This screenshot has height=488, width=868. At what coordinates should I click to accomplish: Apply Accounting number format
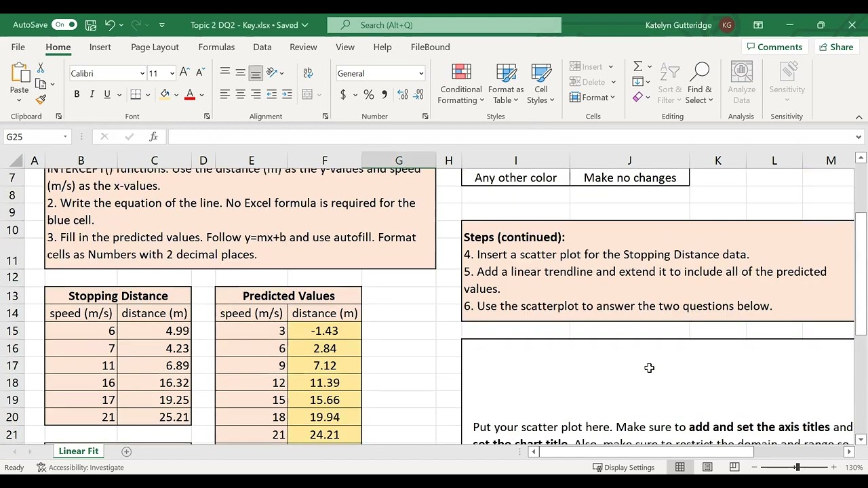(343, 95)
